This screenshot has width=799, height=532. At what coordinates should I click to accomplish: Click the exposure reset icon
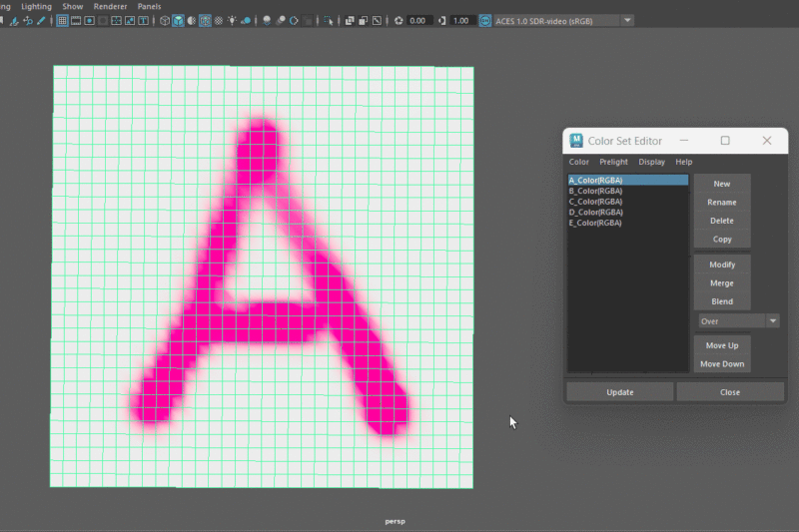[x=399, y=20]
